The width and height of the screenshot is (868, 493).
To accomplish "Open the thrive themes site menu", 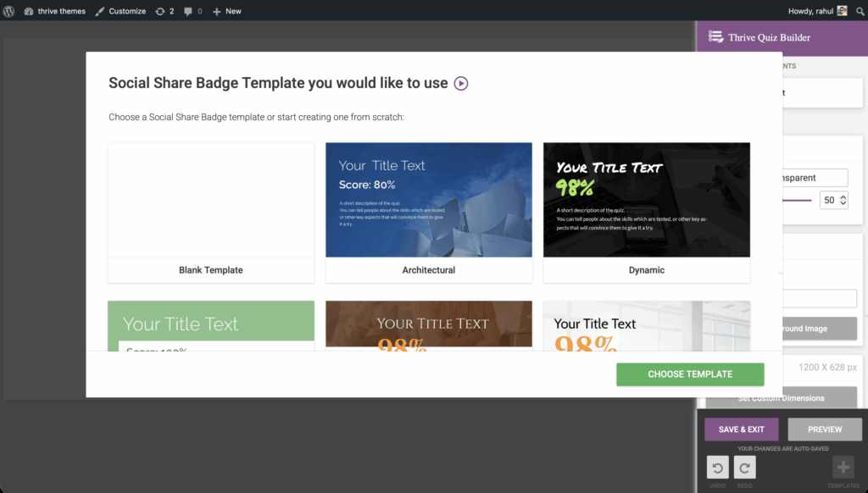I will pyautogui.click(x=55, y=11).
